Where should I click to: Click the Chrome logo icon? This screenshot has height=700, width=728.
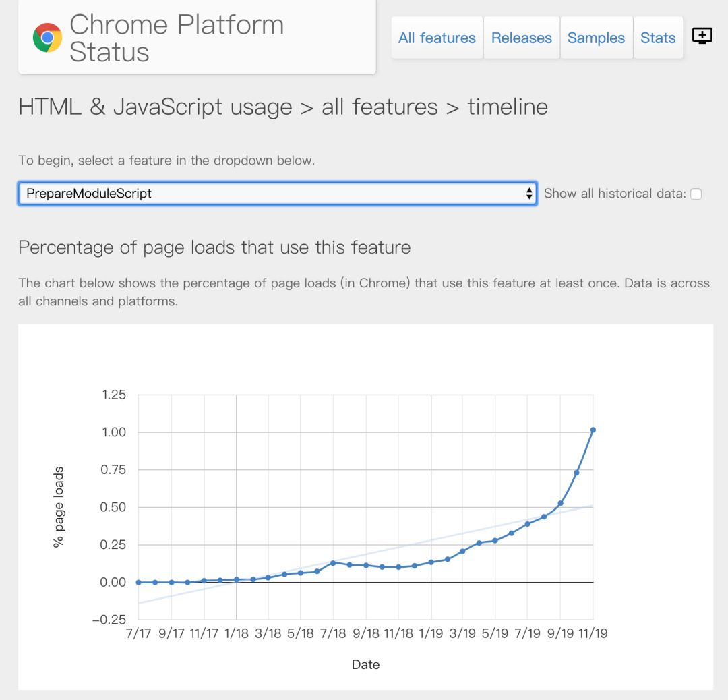click(47, 38)
